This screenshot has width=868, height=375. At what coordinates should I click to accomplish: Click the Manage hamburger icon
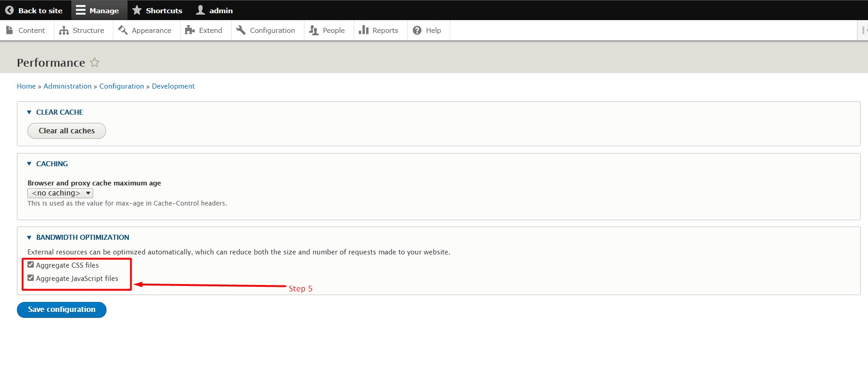coord(80,10)
